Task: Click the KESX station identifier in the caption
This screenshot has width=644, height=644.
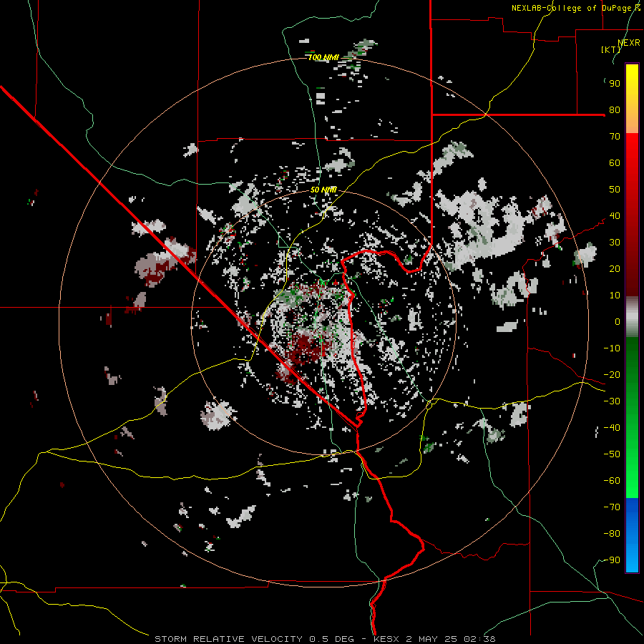Action: [x=386, y=639]
